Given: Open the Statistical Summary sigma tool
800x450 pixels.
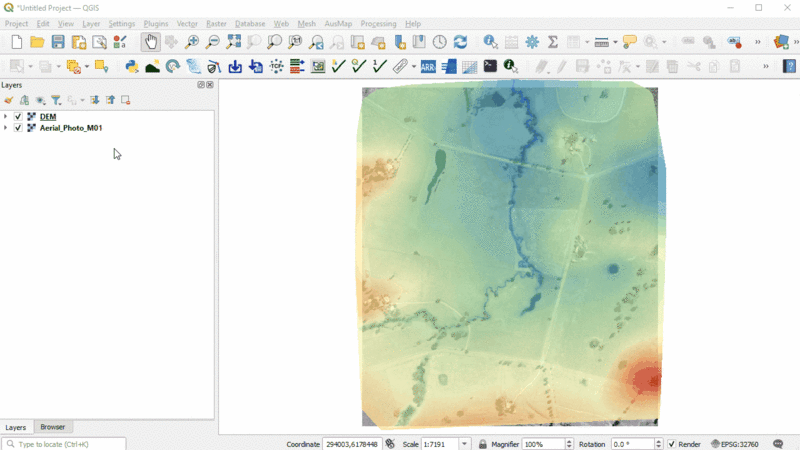Looking at the screenshot, I should pos(552,42).
